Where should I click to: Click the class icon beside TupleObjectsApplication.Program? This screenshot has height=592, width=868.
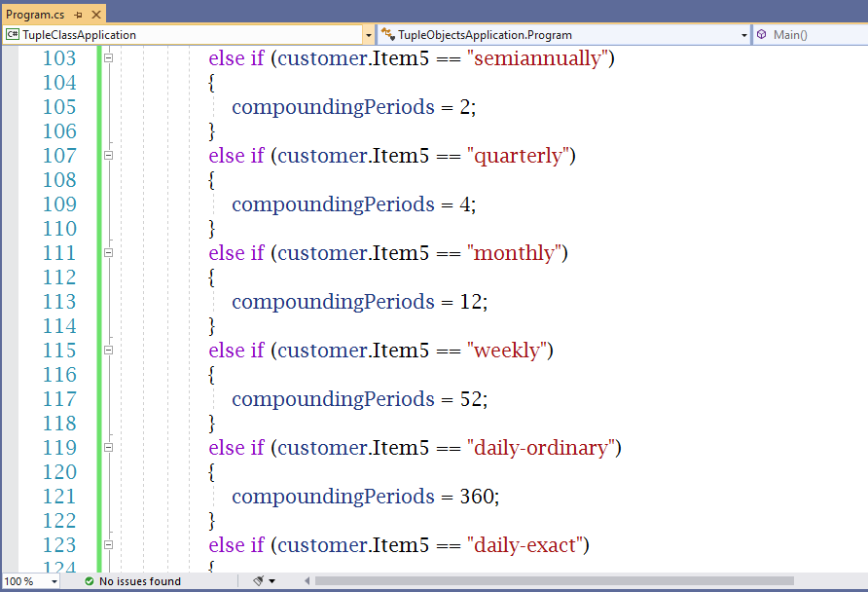click(387, 35)
